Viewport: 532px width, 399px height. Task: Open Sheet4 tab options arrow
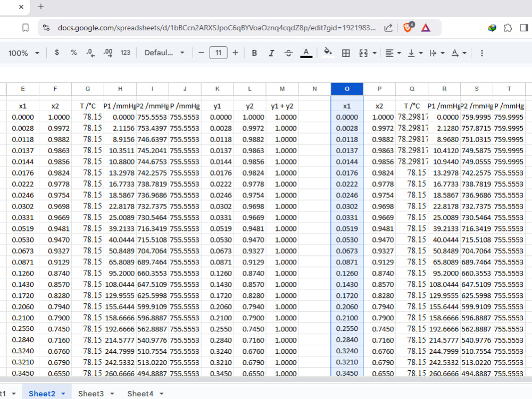click(162, 394)
